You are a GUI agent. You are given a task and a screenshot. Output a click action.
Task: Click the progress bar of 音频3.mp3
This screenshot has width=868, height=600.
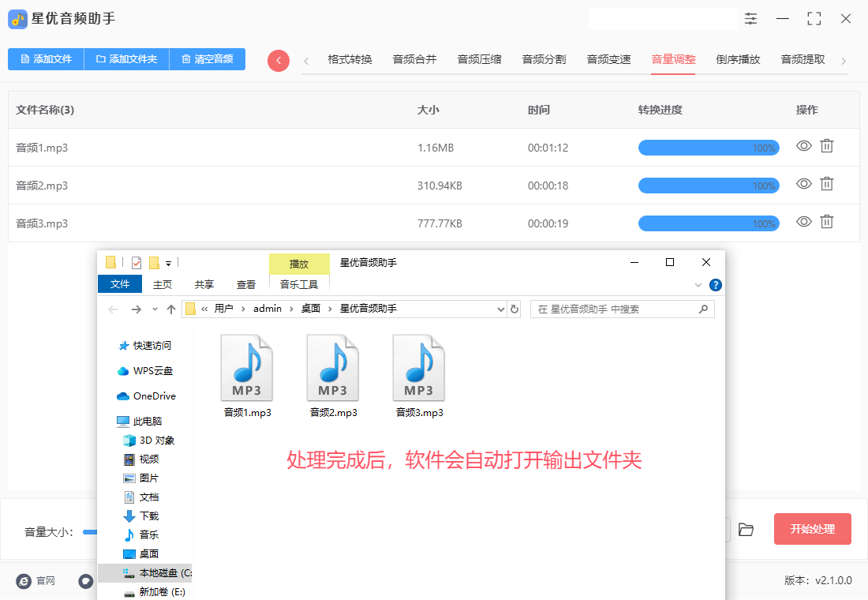pyautogui.click(x=709, y=223)
